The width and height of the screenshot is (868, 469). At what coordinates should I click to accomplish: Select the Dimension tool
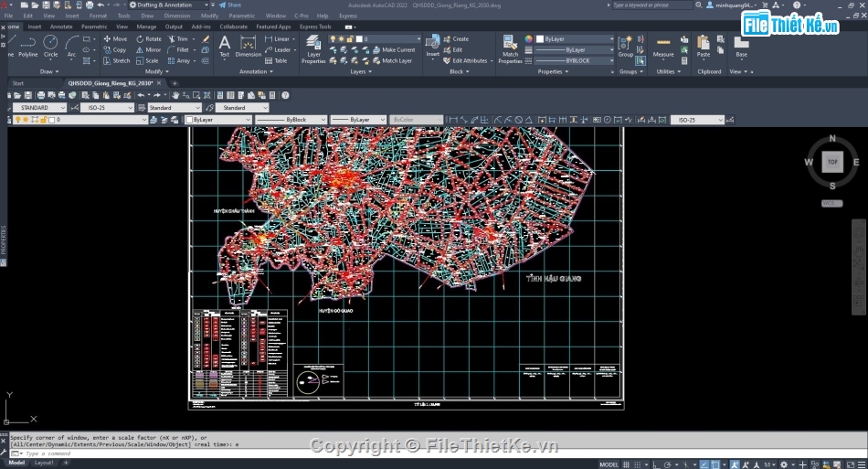[248, 46]
